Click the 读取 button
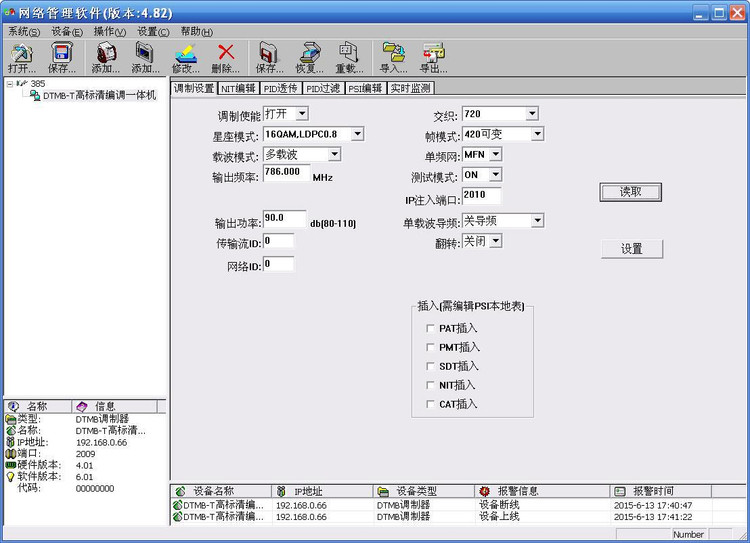This screenshot has width=750, height=543. 630,192
